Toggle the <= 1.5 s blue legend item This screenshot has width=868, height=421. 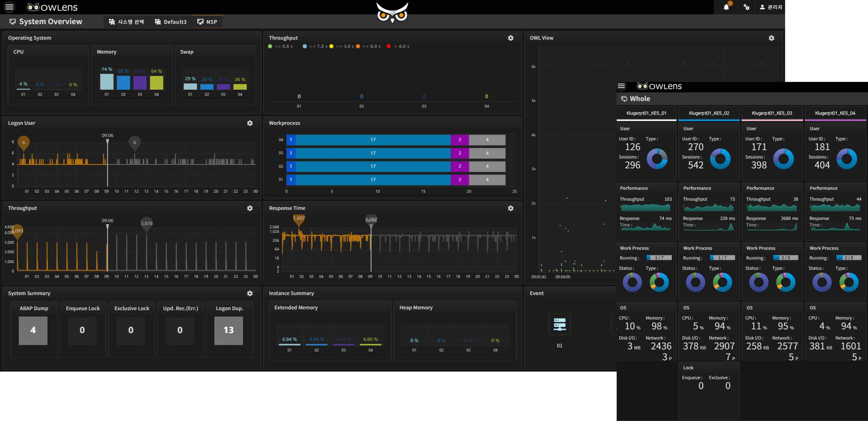(315, 47)
